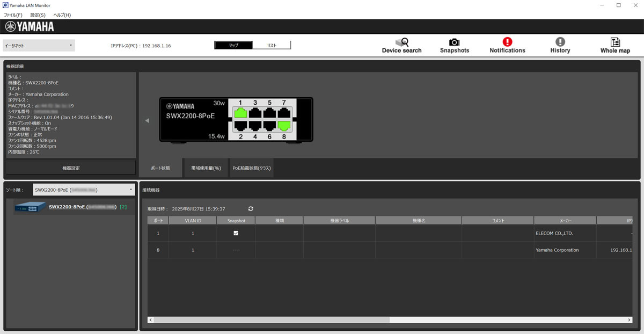Click the IPアドレス(PC) 192.168.1.16 label

point(141,46)
